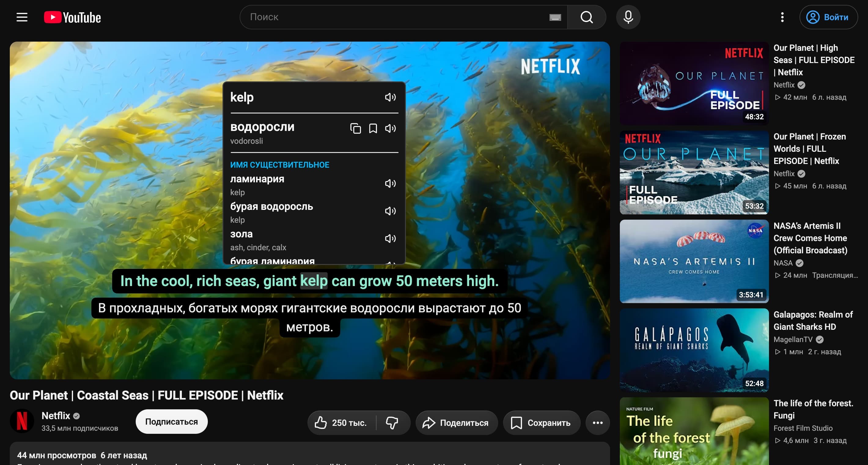
Task: Dislike the video with thumbs down
Action: [x=392, y=423]
